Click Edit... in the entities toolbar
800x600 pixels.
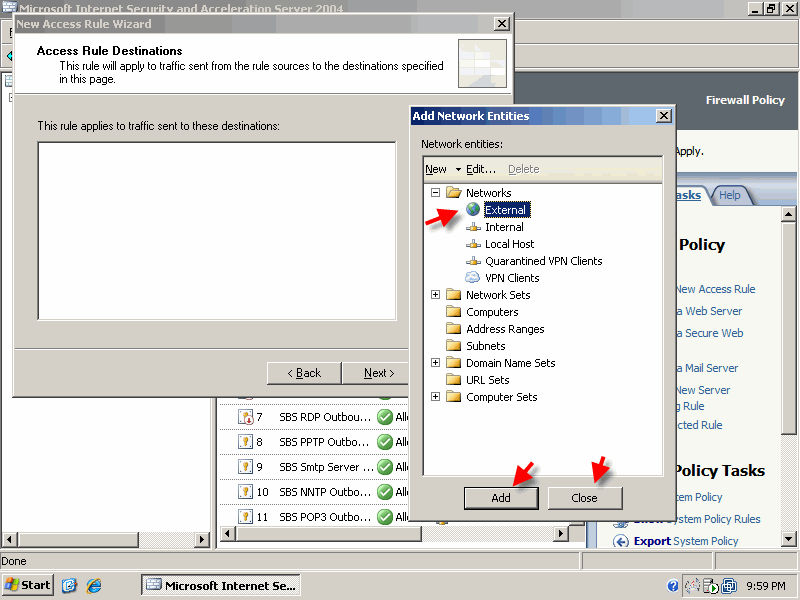tap(481, 169)
